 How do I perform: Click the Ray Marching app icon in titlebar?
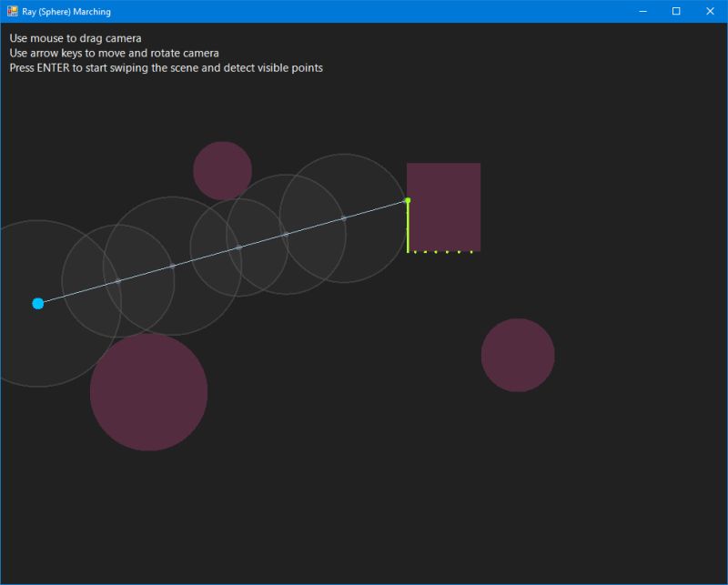click(x=13, y=11)
